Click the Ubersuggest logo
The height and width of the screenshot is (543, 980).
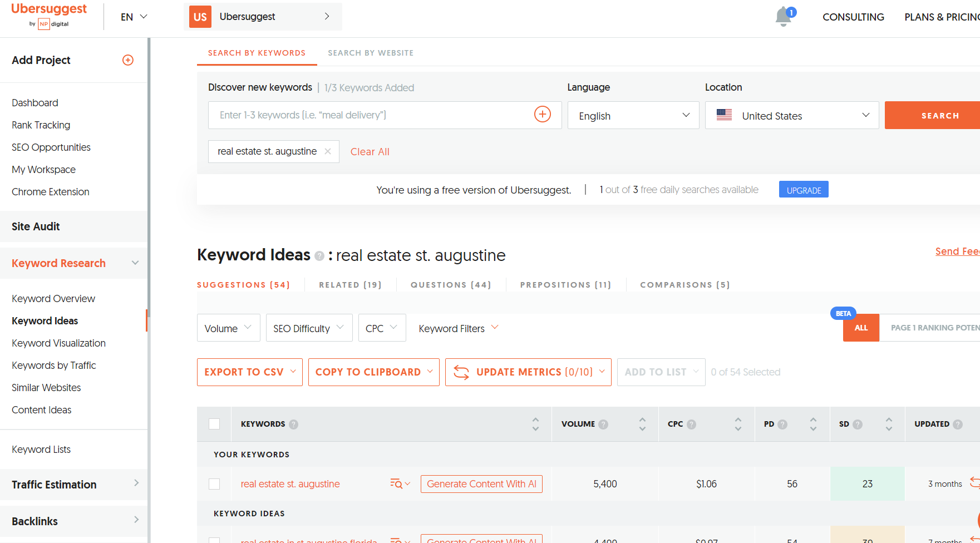click(x=49, y=16)
